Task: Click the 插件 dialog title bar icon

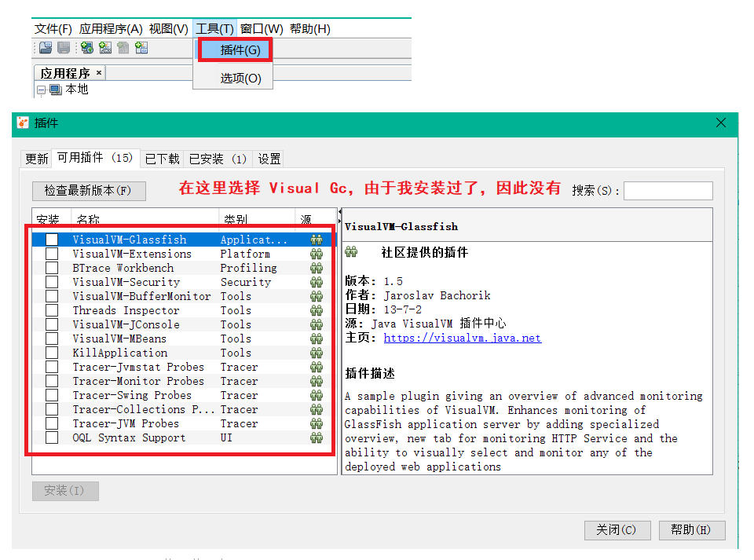Action: [x=23, y=123]
